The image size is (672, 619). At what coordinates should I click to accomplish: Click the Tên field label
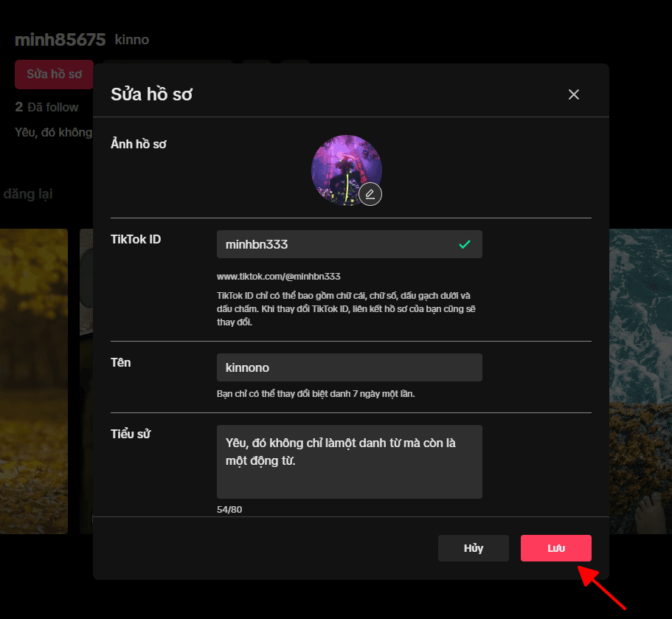click(121, 363)
